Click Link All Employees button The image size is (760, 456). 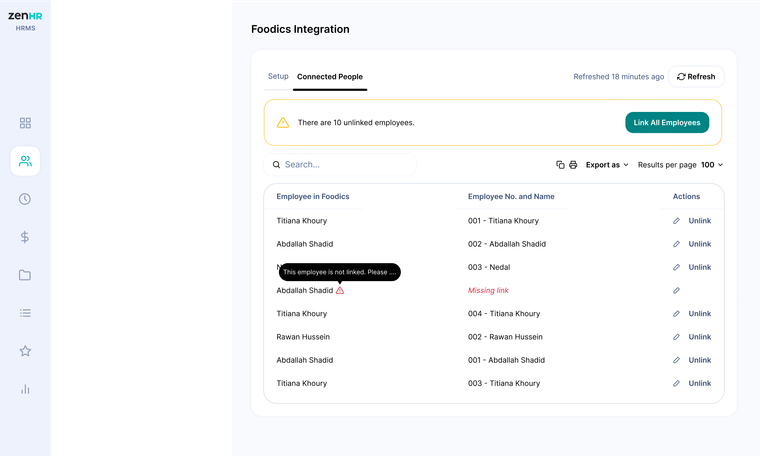[x=667, y=123]
